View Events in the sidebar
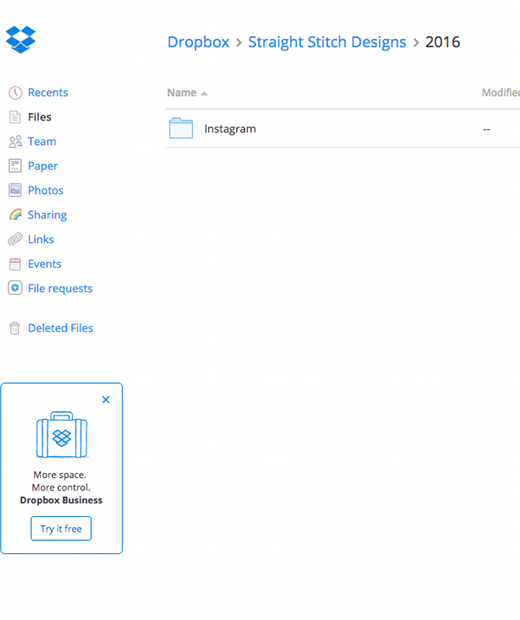520x620 pixels. click(44, 264)
